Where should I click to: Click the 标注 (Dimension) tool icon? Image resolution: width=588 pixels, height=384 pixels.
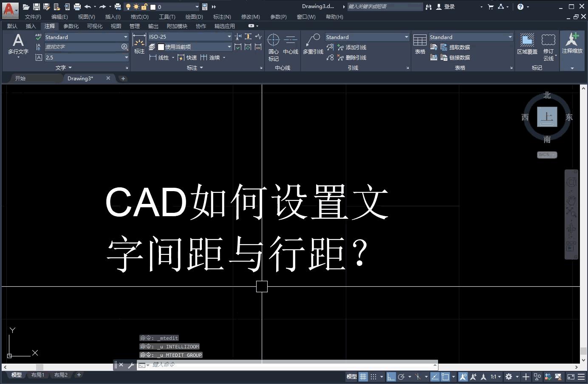(x=139, y=42)
